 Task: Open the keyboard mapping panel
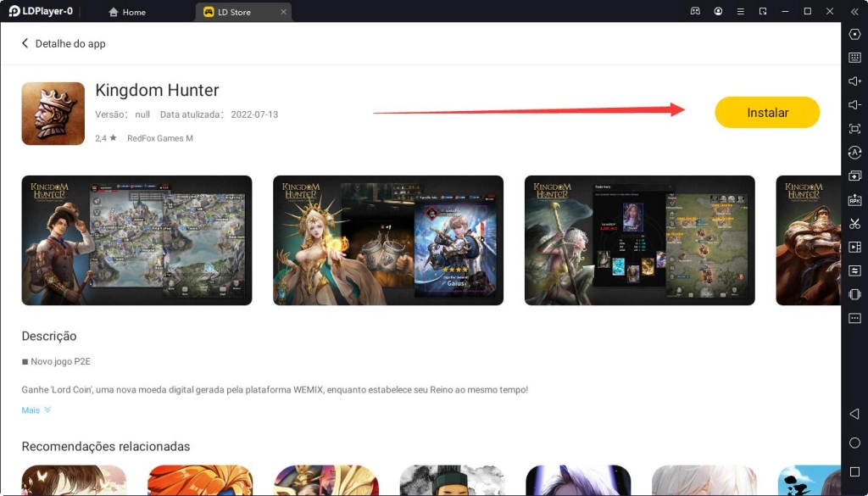click(854, 59)
